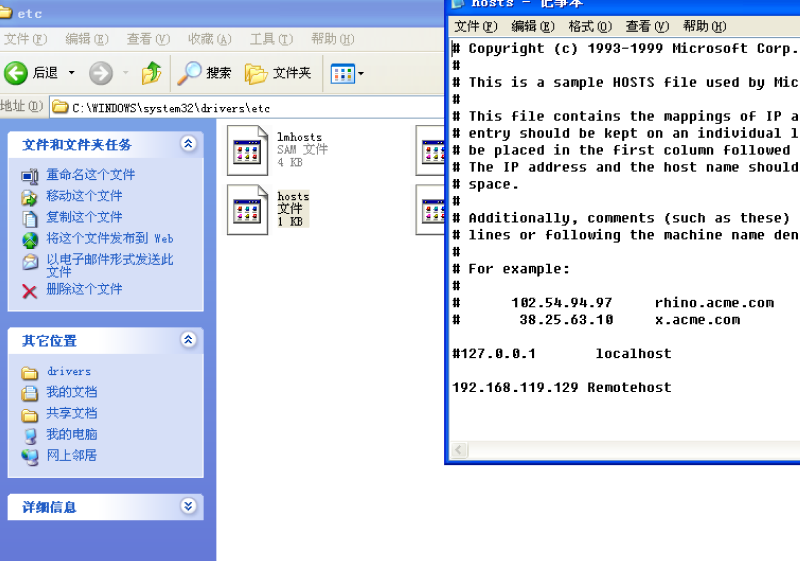Click the drivers folder icon
Screen dimensions: 800x561
[30, 373]
